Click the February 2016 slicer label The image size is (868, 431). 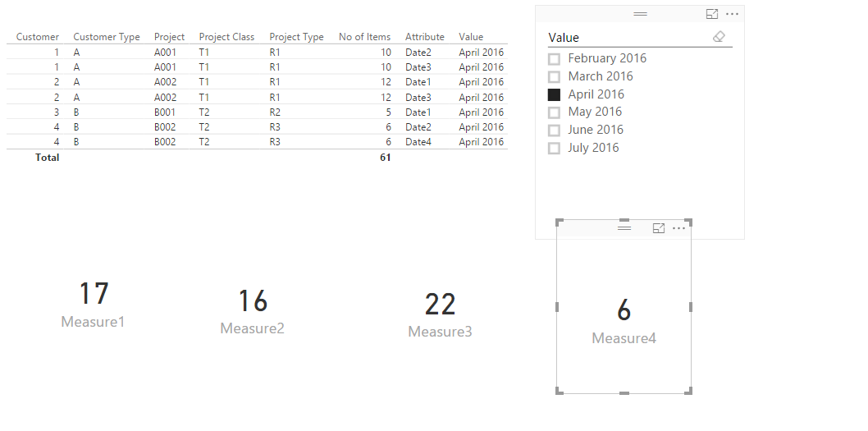click(x=607, y=58)
